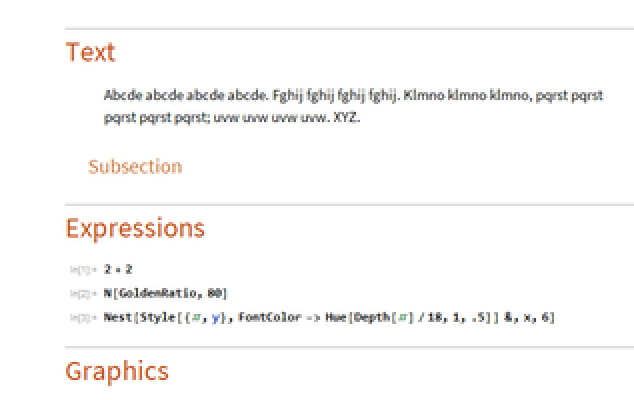The image size is (634, 400).
Task: Click the "Depth" function name
Action: (361, 317)
